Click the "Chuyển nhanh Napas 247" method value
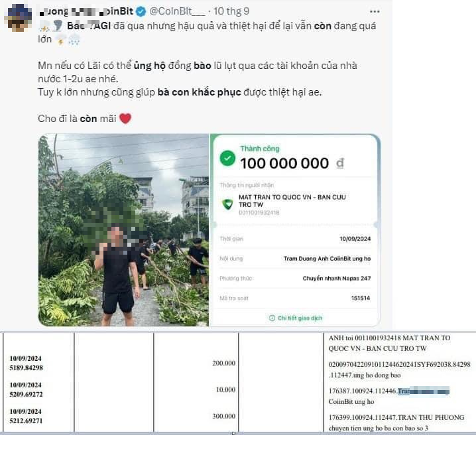476x455 pixels. 336,279
